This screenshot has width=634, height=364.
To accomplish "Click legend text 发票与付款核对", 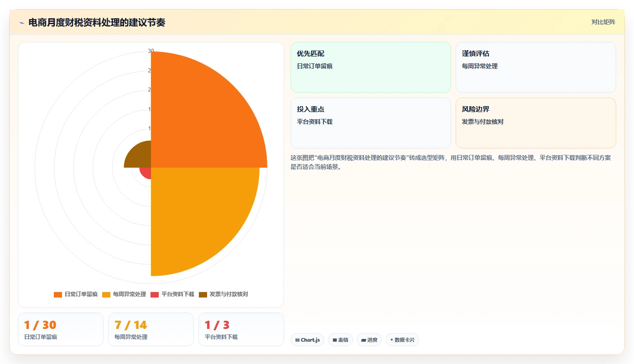I will tap(229, 294).
